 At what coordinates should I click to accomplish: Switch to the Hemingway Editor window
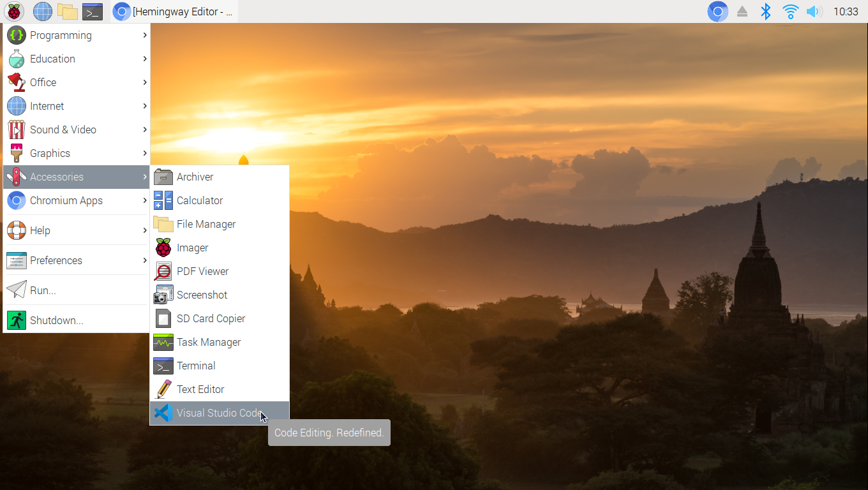point(174,11)
